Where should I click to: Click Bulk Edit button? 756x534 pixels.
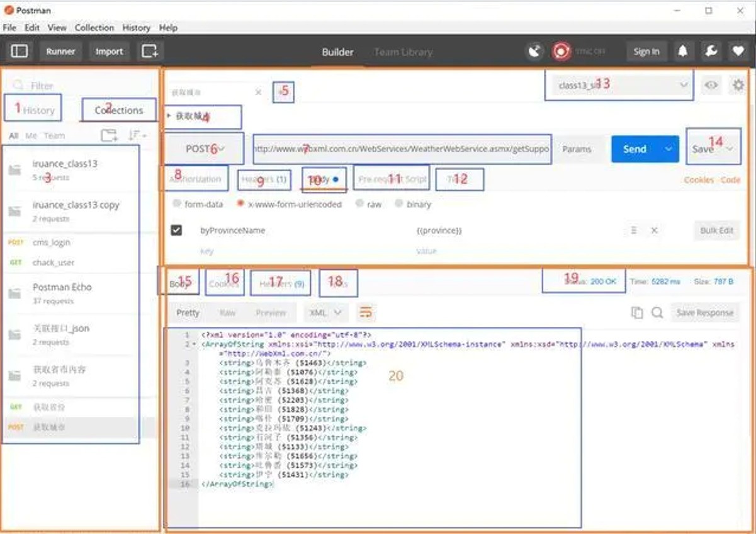716,230
